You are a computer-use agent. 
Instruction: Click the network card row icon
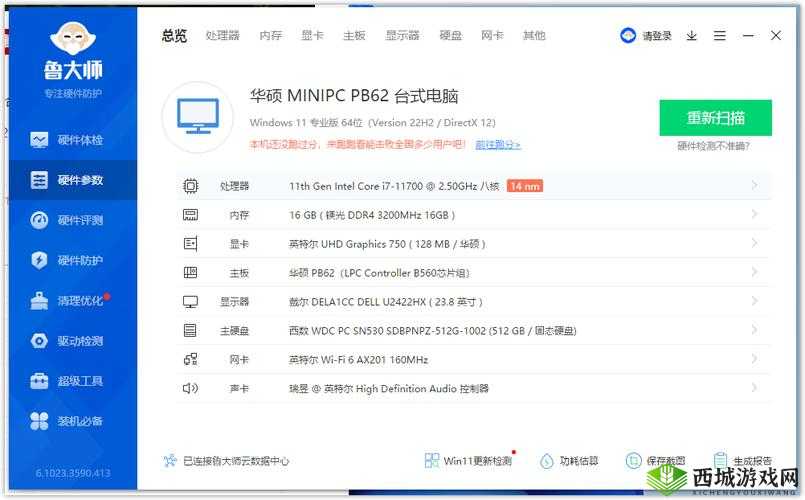click(190, 359)
